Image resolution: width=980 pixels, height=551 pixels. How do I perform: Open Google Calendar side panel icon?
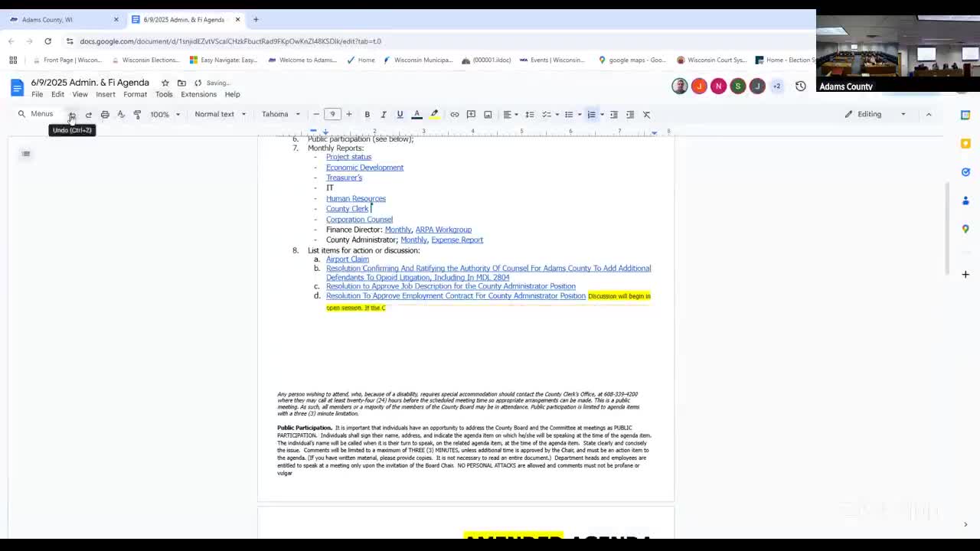click(965, 115)
